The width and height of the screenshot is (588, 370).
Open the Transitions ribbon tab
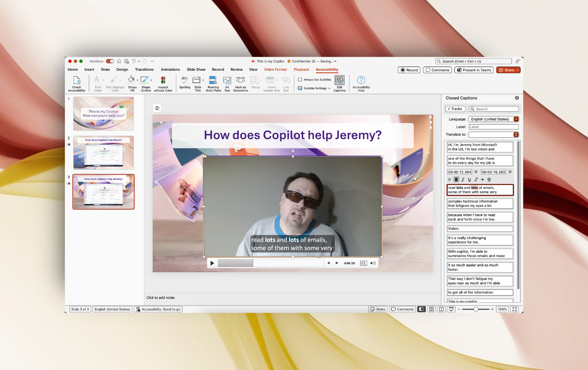(x=144, y=69)
